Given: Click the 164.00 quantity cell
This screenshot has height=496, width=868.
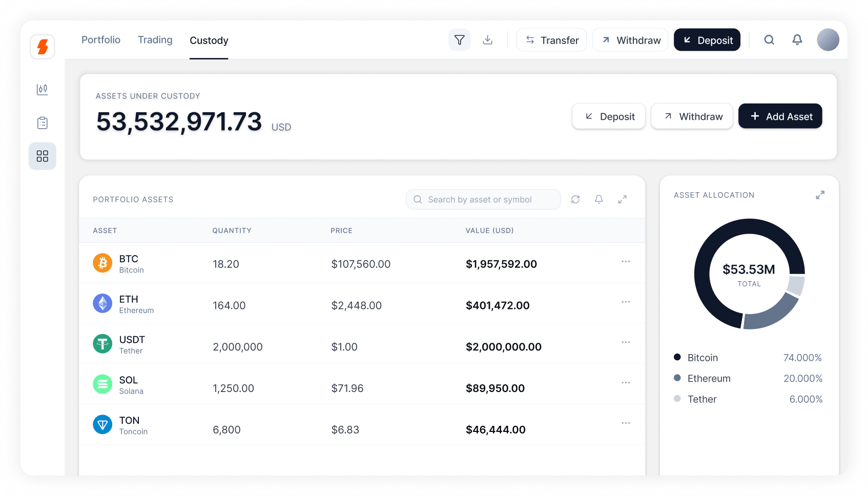Looking at the screenshot, I should [229, 305].
